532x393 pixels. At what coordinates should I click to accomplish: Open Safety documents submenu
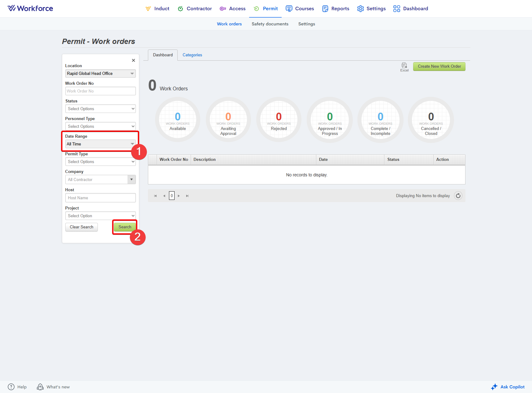pyautogui.click(x=270, y=24)
